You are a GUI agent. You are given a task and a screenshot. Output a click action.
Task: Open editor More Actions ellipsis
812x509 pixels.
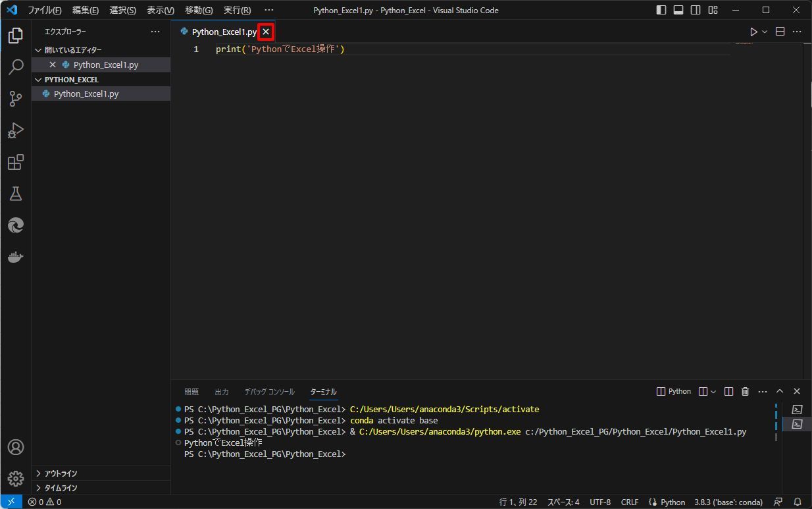(x=797, y=32)
